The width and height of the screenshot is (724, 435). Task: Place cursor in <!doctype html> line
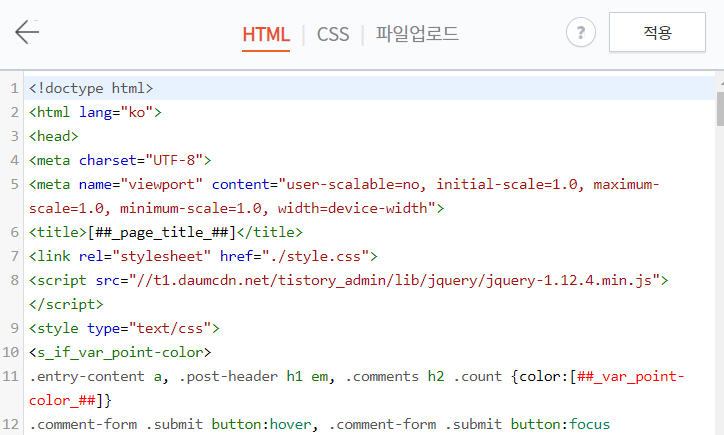[x=91, y=88]
